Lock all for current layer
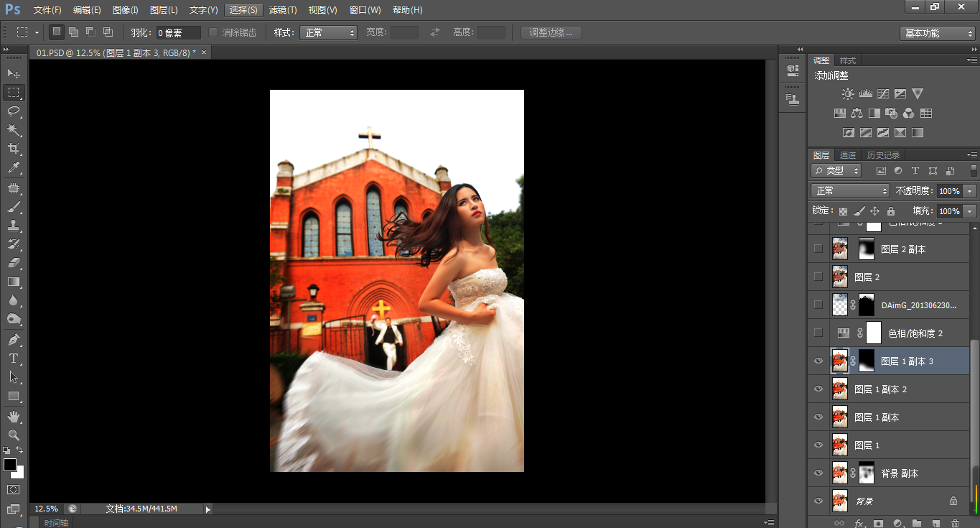This screenshot has height=528, width=980. click(891, 211)
